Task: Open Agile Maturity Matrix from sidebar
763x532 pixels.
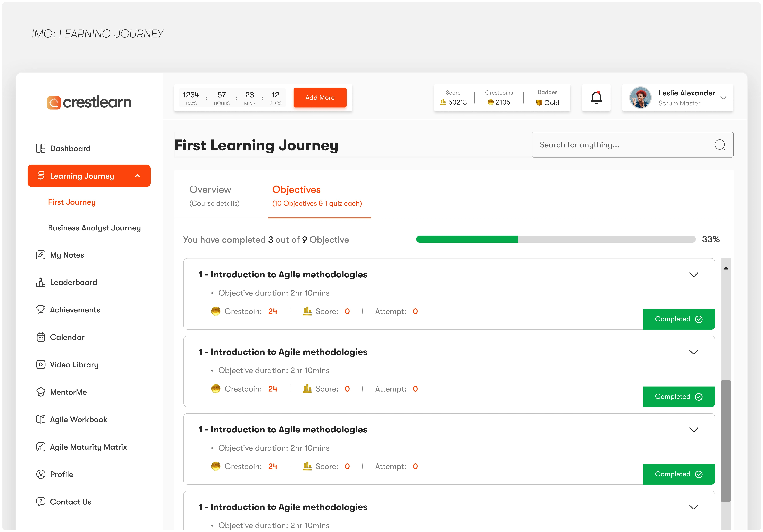Action: 88,447
